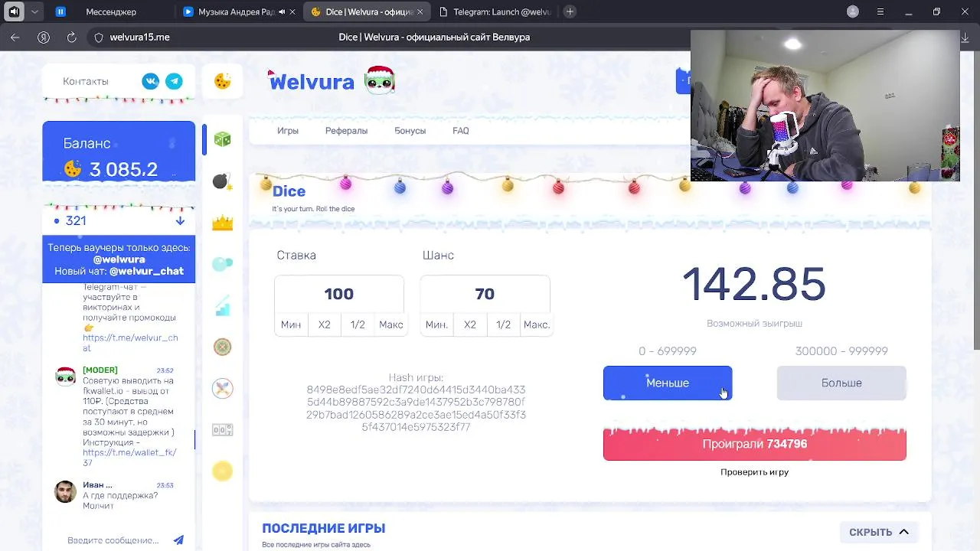Open the crossed swords game icon

pos(222,388)
